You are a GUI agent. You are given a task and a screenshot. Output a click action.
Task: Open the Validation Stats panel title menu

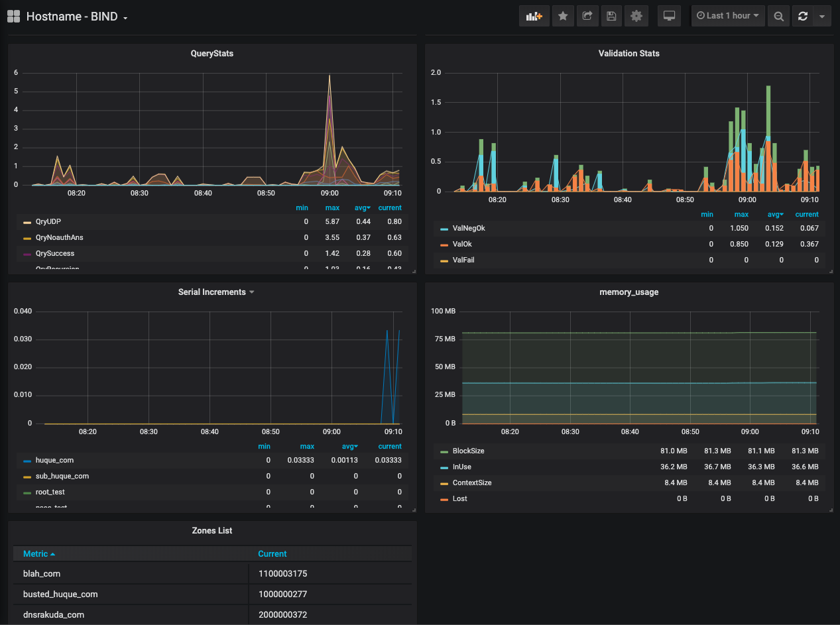click(629, 53)
